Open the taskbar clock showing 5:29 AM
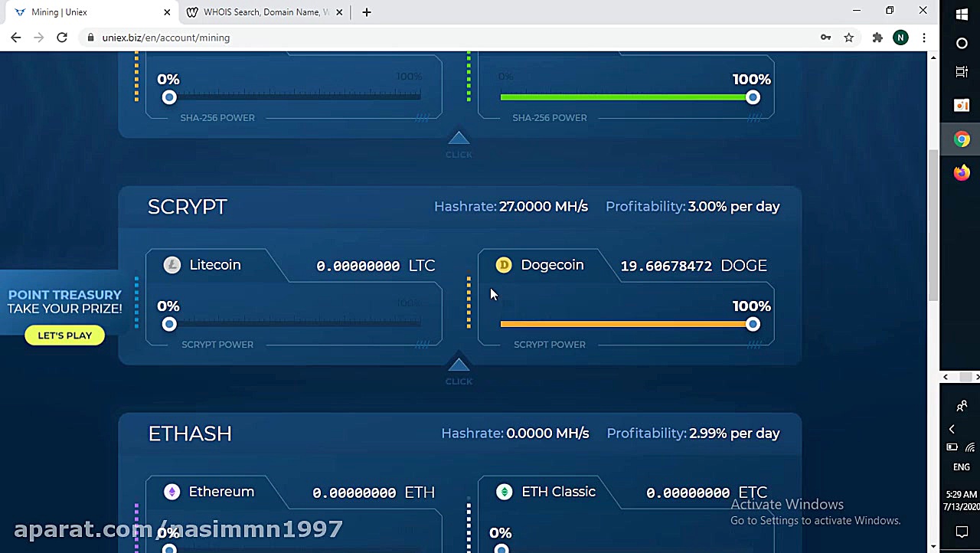 pyautogui.click(x=962, y=500)
